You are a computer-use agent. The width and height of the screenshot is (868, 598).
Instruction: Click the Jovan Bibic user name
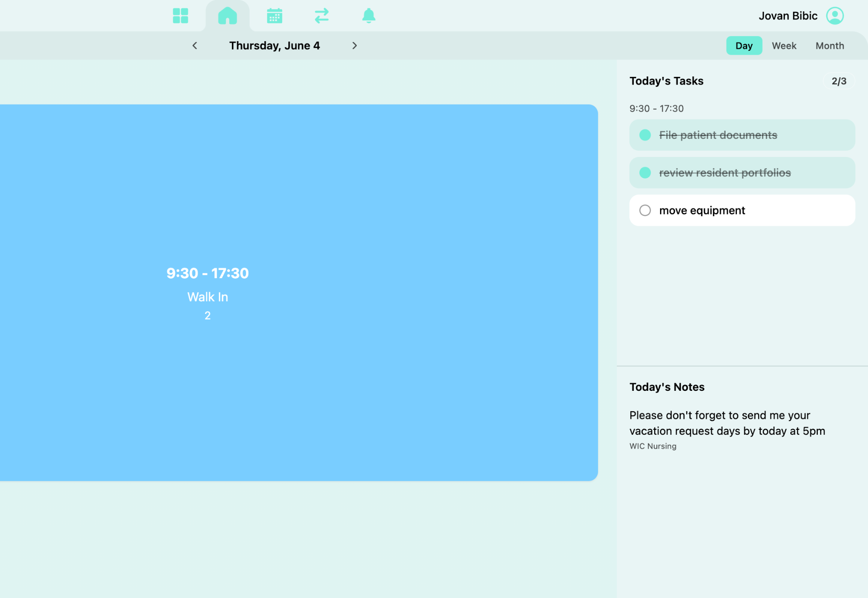pos(788,16)
